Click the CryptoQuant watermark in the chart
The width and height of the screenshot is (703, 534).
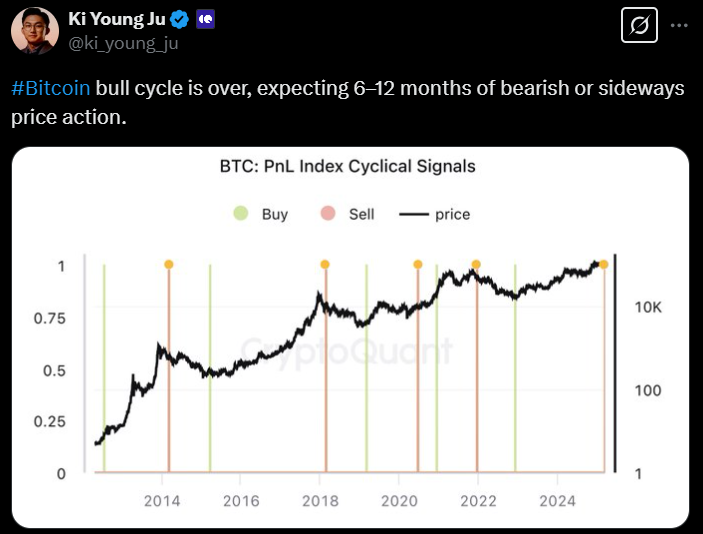click(x=347, y=350)
